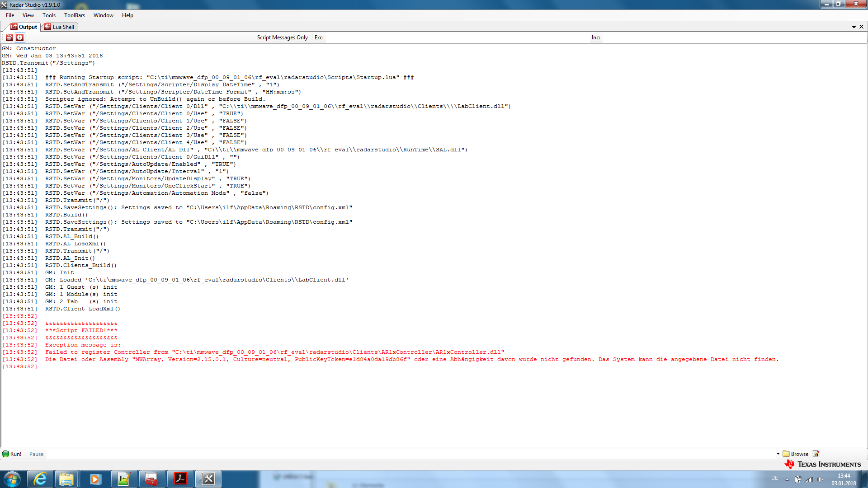Click the script path input field

pyautogui.click(x=410, y=454)
